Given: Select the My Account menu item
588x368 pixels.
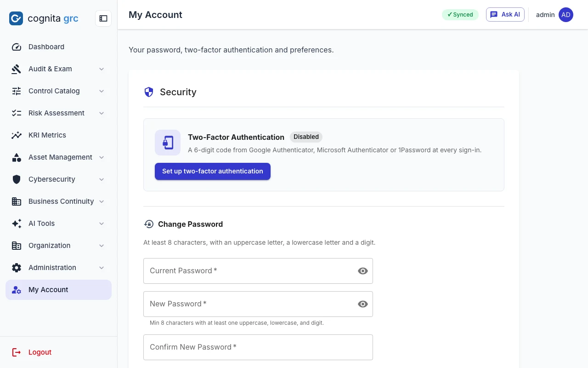Looking at the screenshot, I should [58, 290].
